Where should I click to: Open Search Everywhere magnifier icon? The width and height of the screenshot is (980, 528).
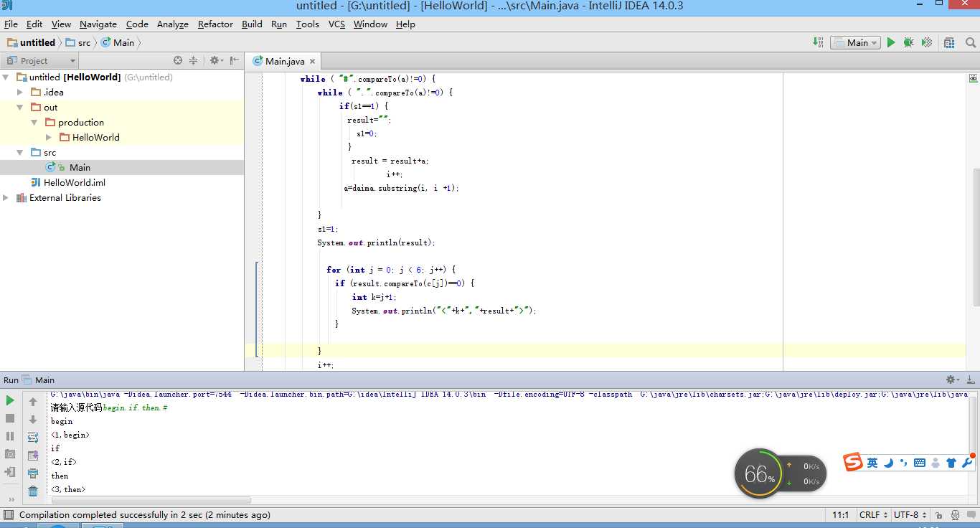(x=971, y=42)
